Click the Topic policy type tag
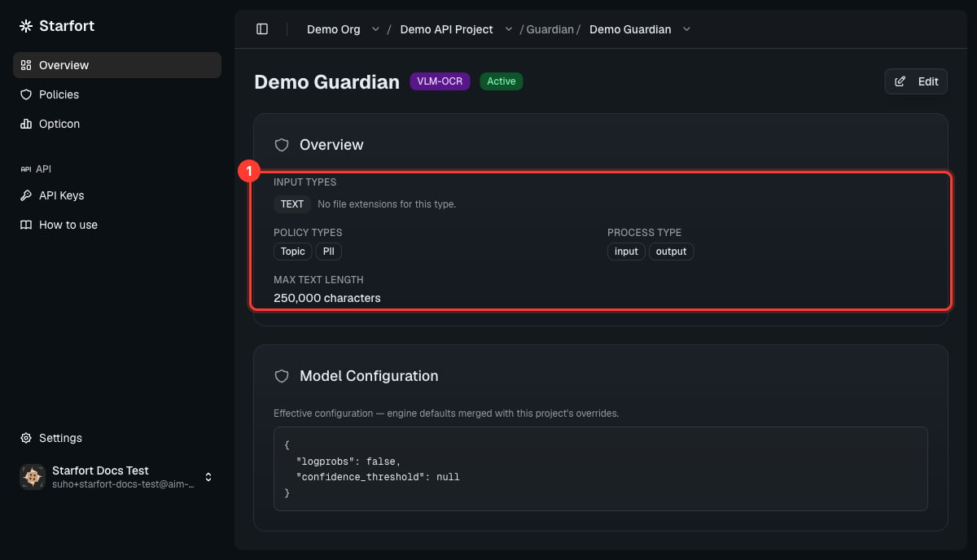This screenshot has height=560, width=977. 293,252
